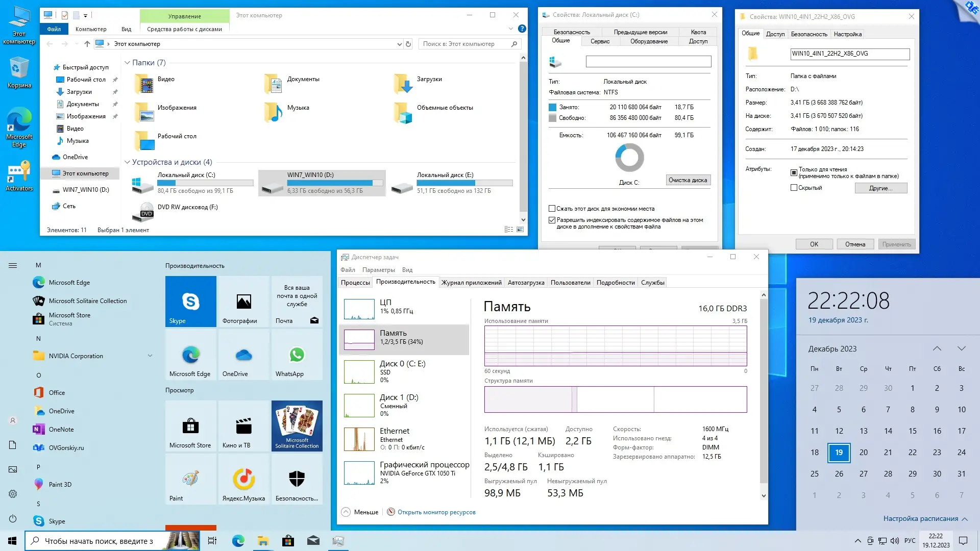Open the Безопасность tab in disk properties
Screen dimensions: 980x551
click(x=572, y=32)
